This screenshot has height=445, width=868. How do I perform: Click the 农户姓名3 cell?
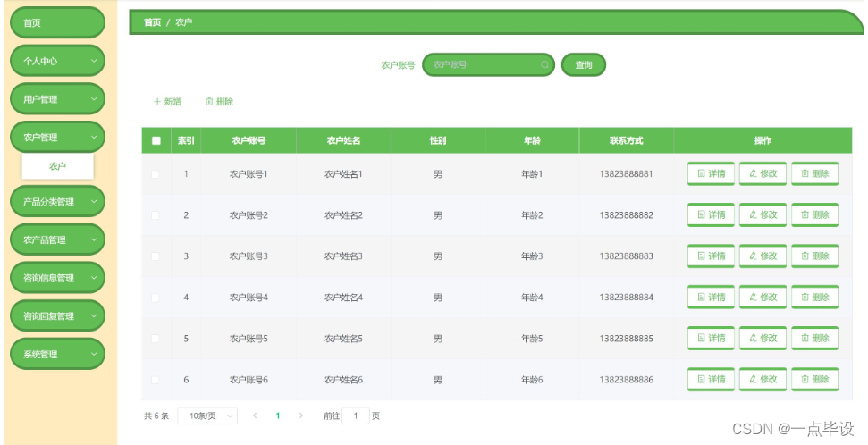(x=343, y=256)
